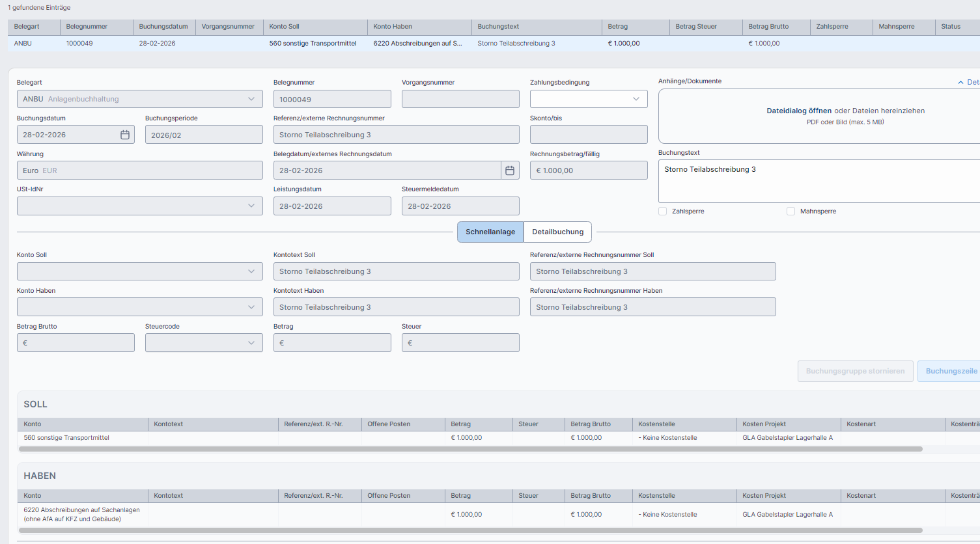Click the HABEN table horizontal scrollbar
The width and height of the screenshot is (980, 544).
point(470,530)
